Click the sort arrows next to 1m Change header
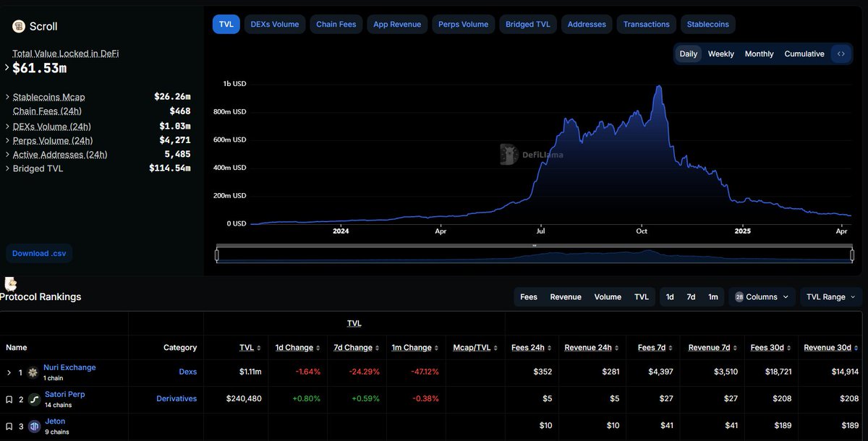The image size is (868, 441). [437, 348]
